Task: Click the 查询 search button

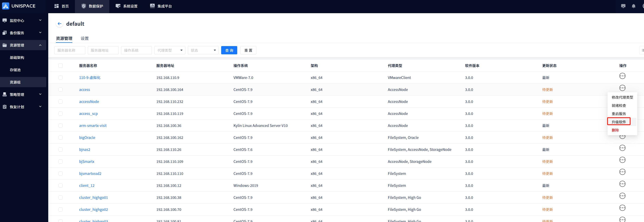Action: tap(229, 50)
